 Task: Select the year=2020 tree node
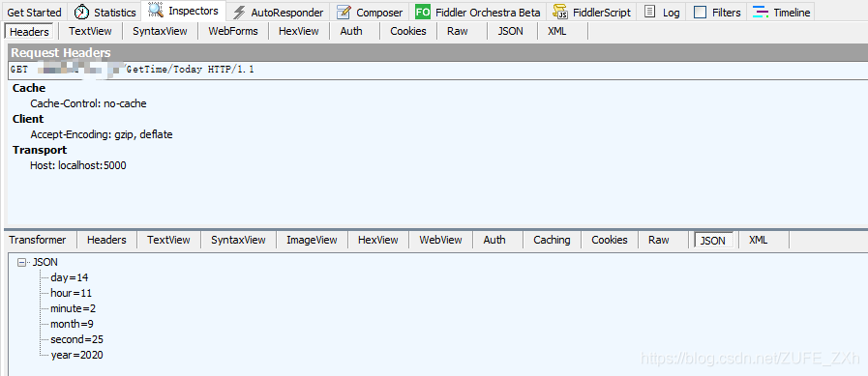[x=77, y=355]
